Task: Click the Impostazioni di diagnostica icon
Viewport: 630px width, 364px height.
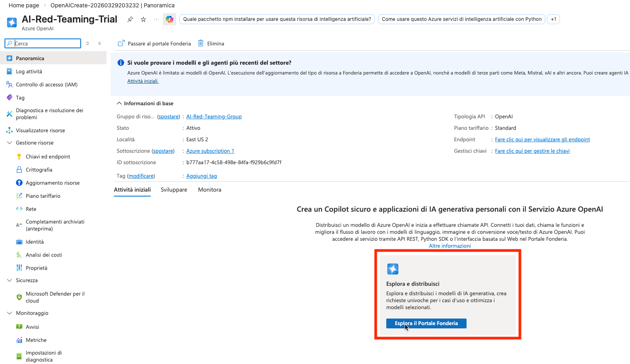Action: click(19, 356)
